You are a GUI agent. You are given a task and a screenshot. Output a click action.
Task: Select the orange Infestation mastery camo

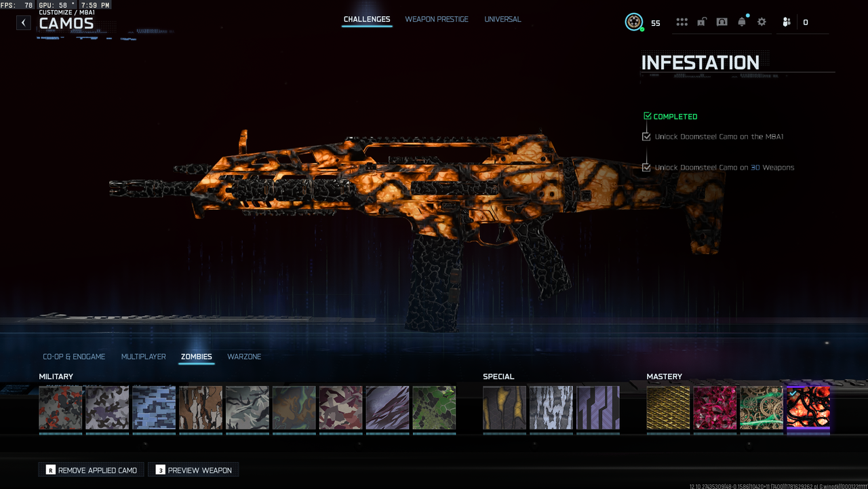tap(808, 408)
